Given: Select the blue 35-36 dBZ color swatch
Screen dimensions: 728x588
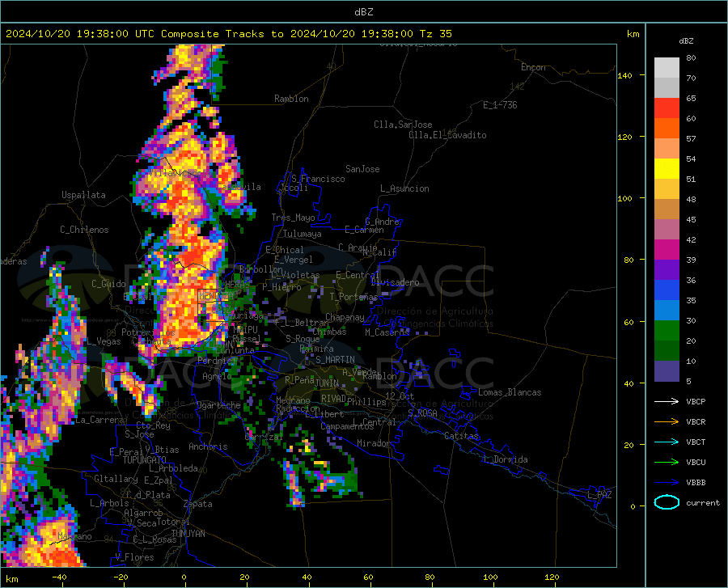Looking at the screenshot, I should pyautogui.click(x=667, y=290).
